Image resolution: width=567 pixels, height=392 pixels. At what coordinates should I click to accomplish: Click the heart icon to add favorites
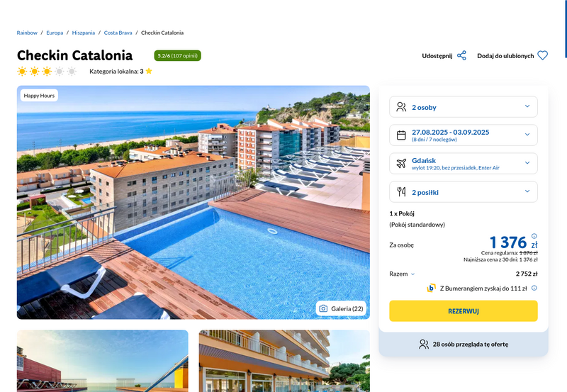tap(542, 56)
